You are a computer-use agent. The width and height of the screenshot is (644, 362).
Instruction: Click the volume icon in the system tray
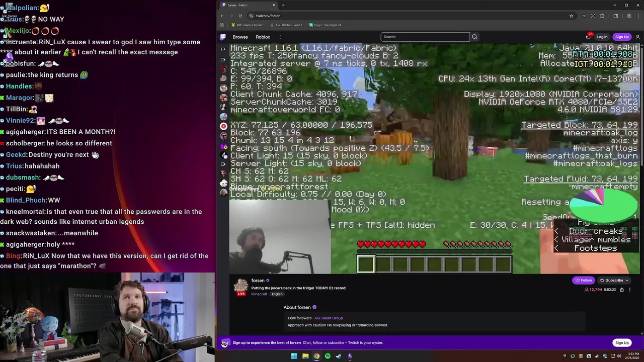point(618,356)
